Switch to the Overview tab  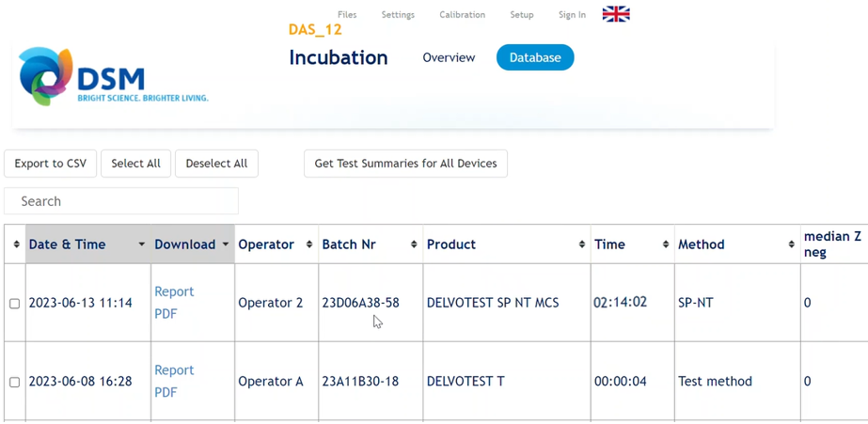point(449,57)
